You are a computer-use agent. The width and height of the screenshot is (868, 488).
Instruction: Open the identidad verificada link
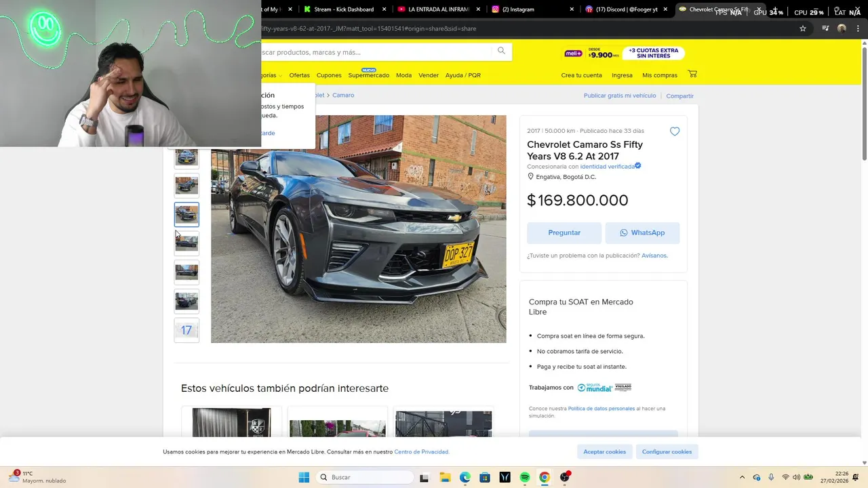[x=607, y=166]
